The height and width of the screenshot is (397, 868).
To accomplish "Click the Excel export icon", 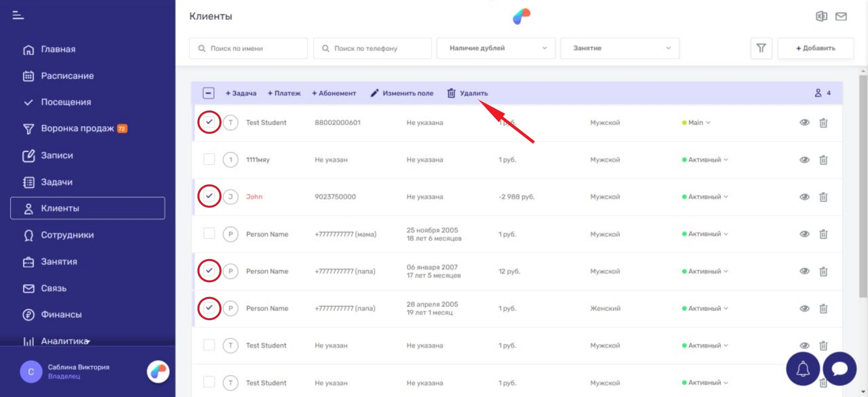I will tap(821, 16).
